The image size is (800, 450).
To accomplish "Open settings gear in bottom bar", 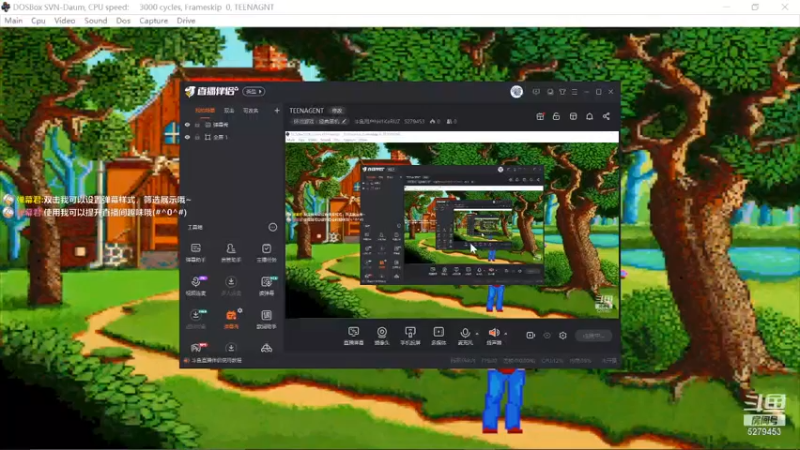I will click(x=563, y=335).
